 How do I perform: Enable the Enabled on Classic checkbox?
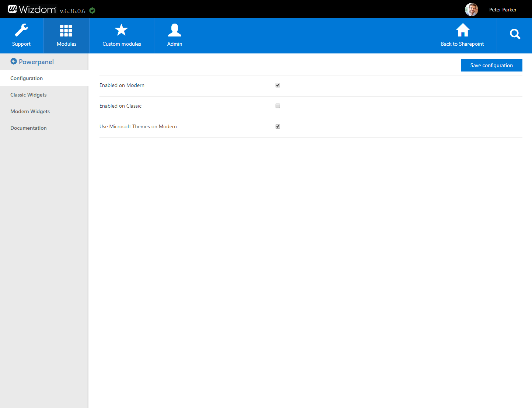[x=278, y=106]
